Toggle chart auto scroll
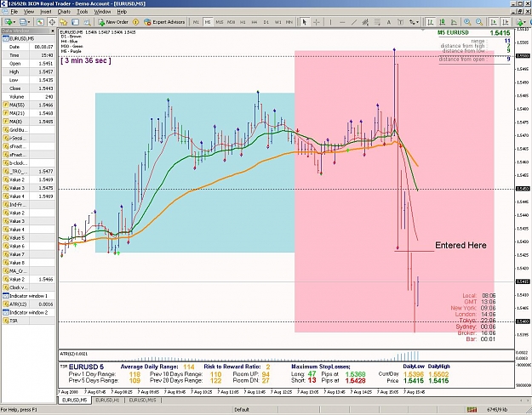 [494, 22]
